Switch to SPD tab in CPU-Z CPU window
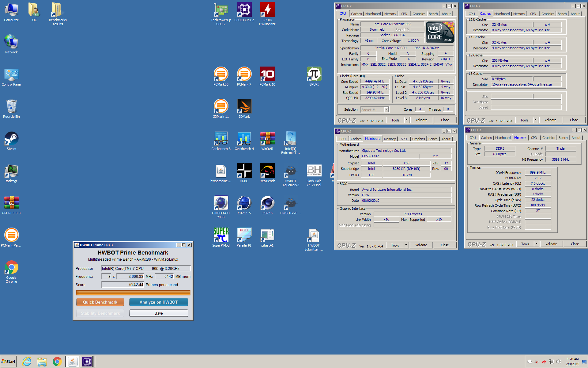This screenshot has height=368, width=588. click(404, 14)
